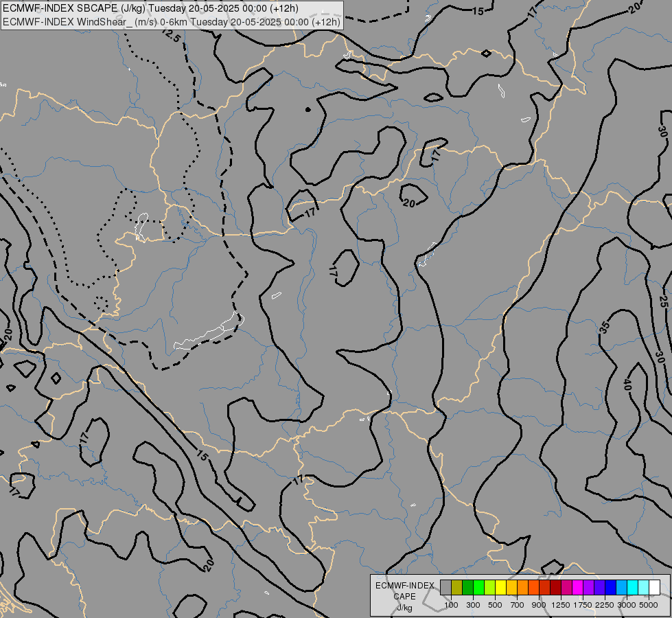Image resolution: width=672 pixels, height=618 pixels.
Task: Click the dark green legend swatch
Action: click(x=467, y=587)
